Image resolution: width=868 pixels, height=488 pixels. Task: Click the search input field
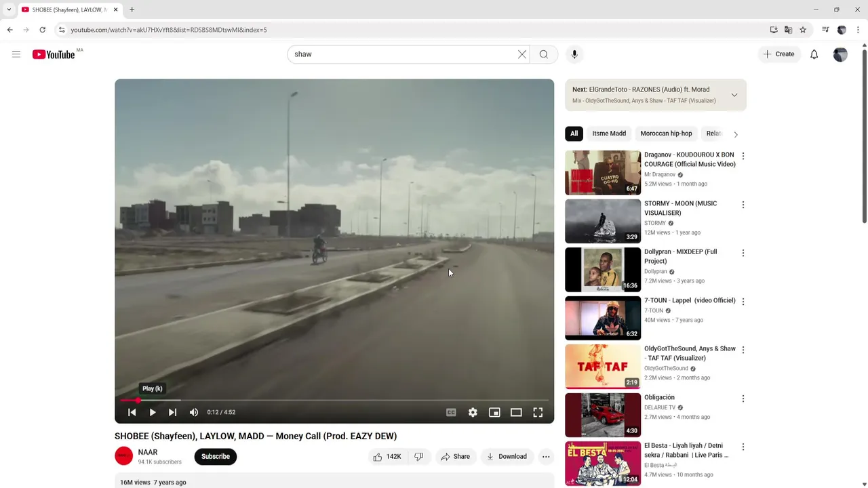point(403,54)
